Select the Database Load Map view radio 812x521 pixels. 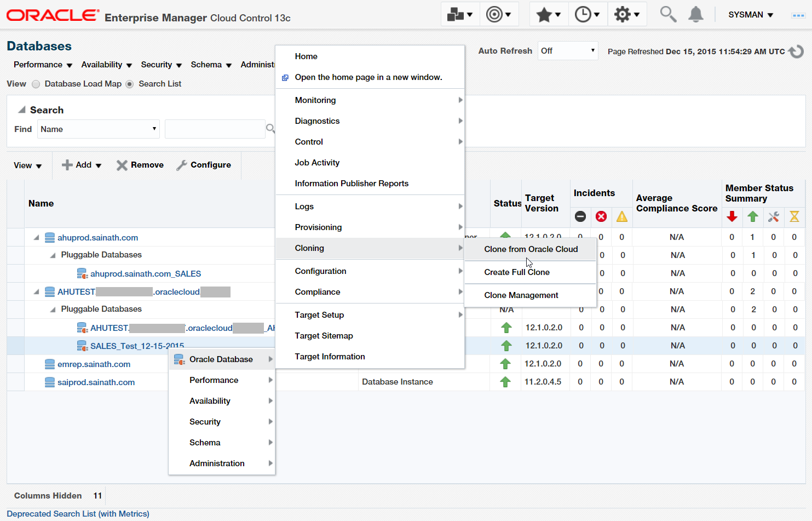coord(36,84)
